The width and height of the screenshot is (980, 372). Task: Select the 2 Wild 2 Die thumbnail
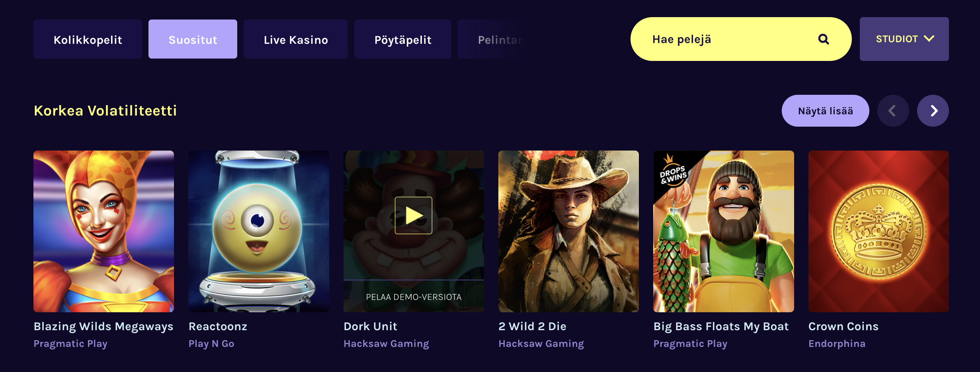568,231
